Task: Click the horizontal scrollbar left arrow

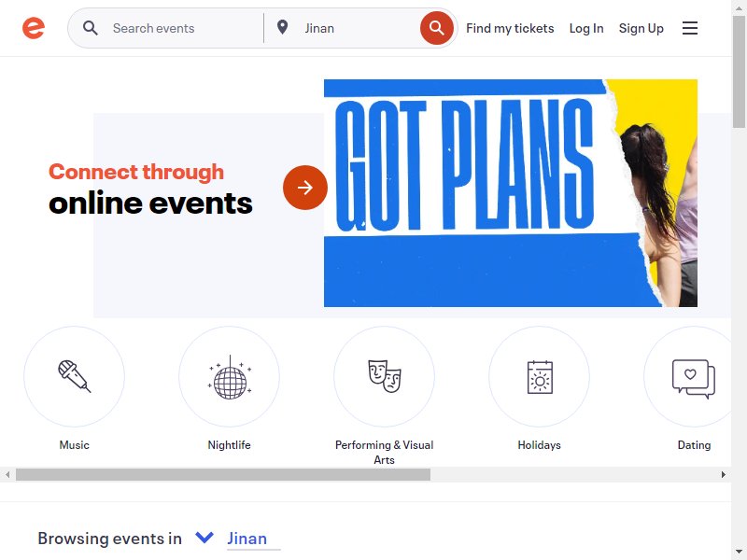Action: click(7, 474)
